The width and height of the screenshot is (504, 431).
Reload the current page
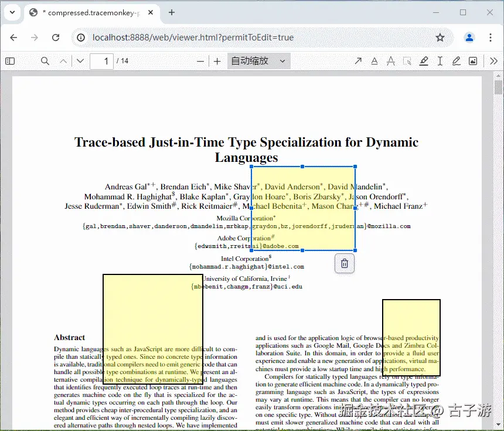click(x=56, y=38)
